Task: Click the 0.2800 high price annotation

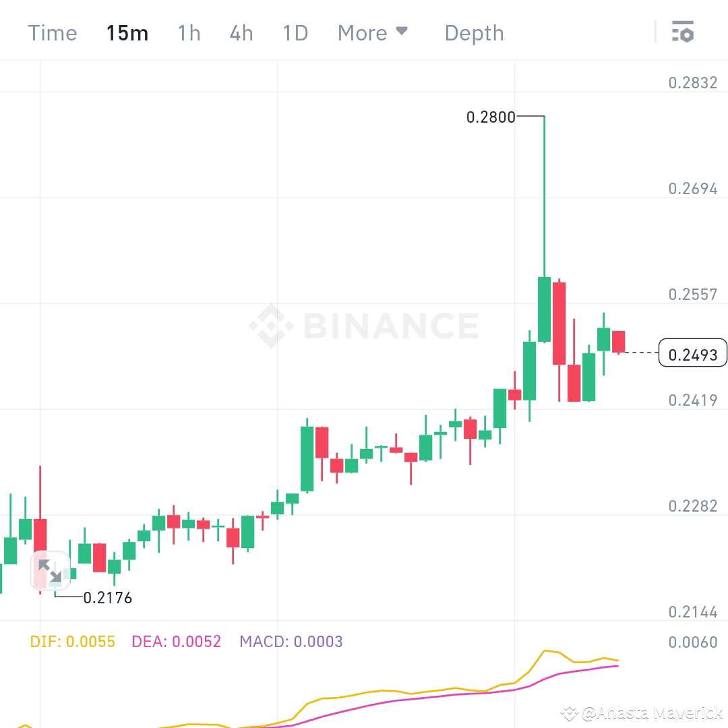Action: click(x=490, y=117)
